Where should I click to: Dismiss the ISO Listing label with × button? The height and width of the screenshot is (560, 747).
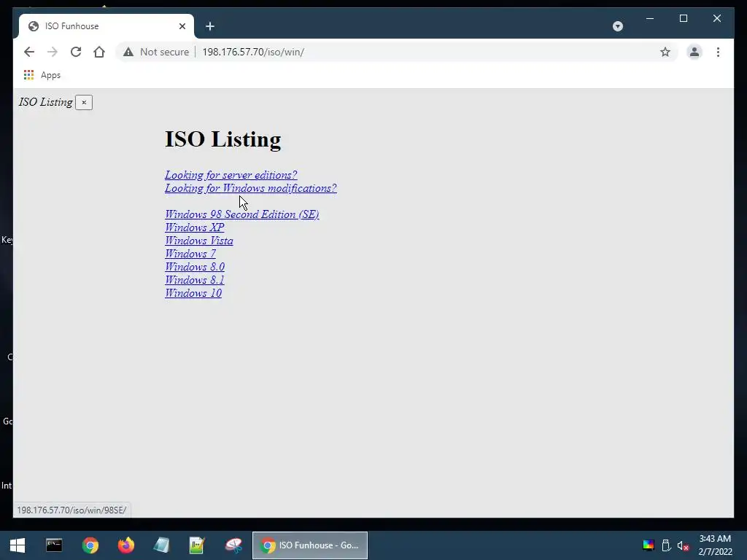[84, 102]
